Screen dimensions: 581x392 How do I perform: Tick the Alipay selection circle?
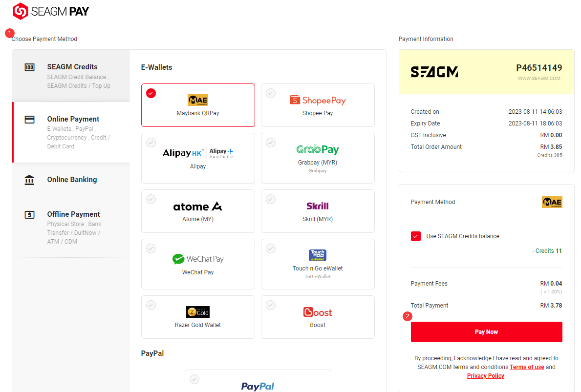click(x=151, y=143)
